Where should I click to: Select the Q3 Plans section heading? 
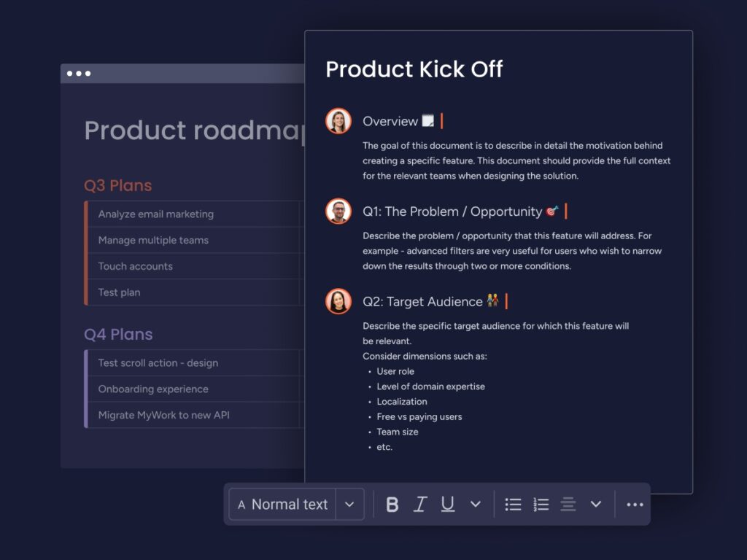(117, 186)
